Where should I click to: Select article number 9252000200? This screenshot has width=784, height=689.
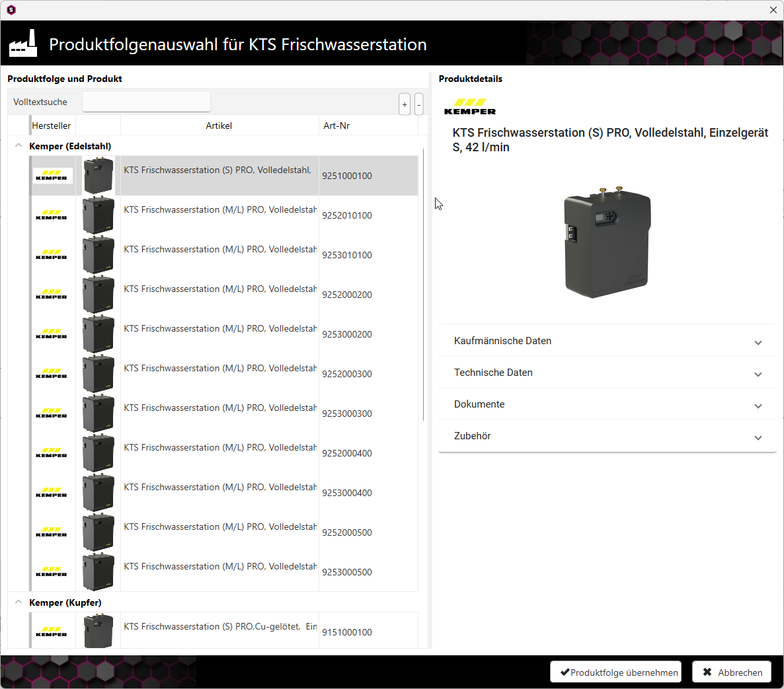347,295
